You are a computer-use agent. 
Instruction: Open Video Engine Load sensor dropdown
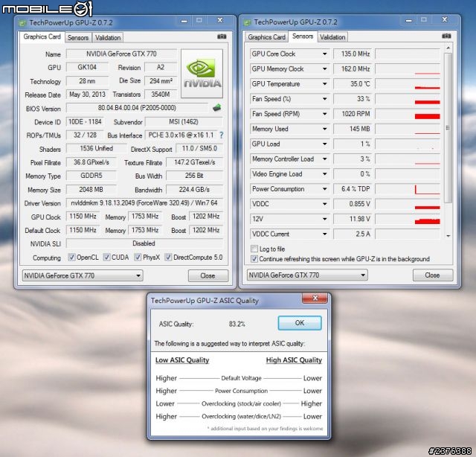(x=324, y=174)
